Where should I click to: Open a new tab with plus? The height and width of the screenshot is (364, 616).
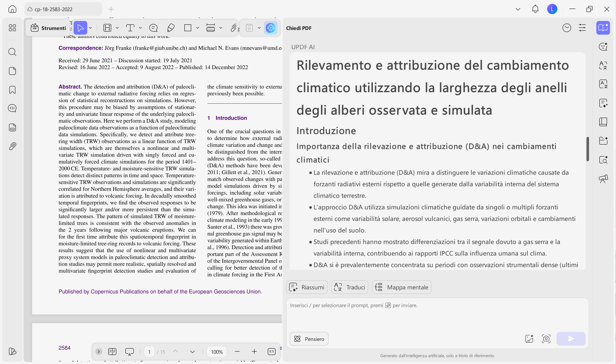coord(111,9)
